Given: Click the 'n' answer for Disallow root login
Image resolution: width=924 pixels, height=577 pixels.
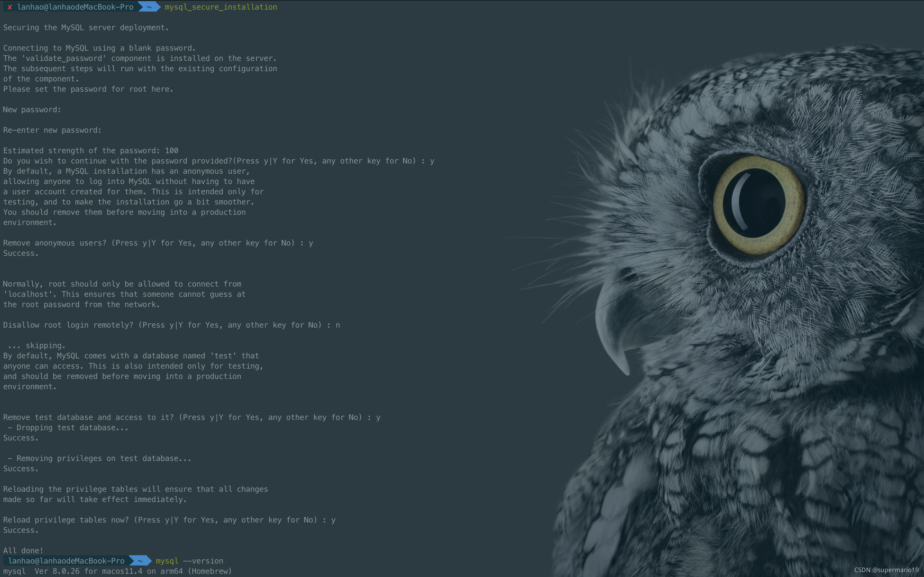Looking at the screenshot, I should coord(338,325).
